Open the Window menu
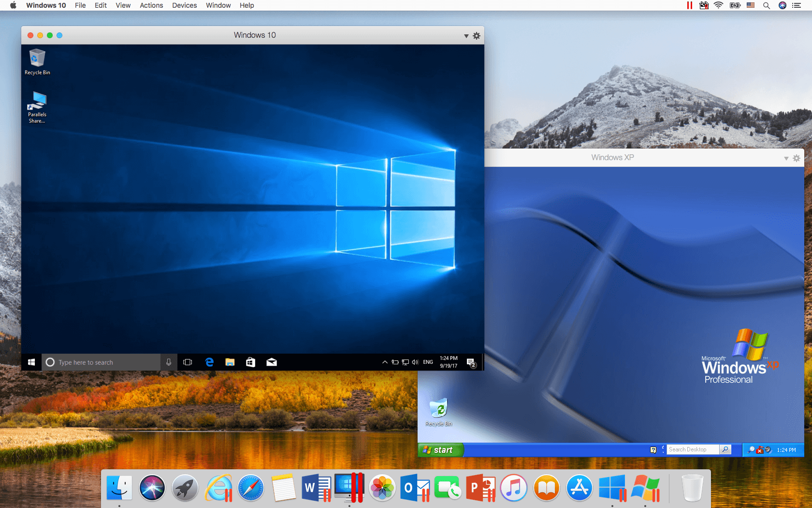The image size is (812, 508). click(218, 5)
